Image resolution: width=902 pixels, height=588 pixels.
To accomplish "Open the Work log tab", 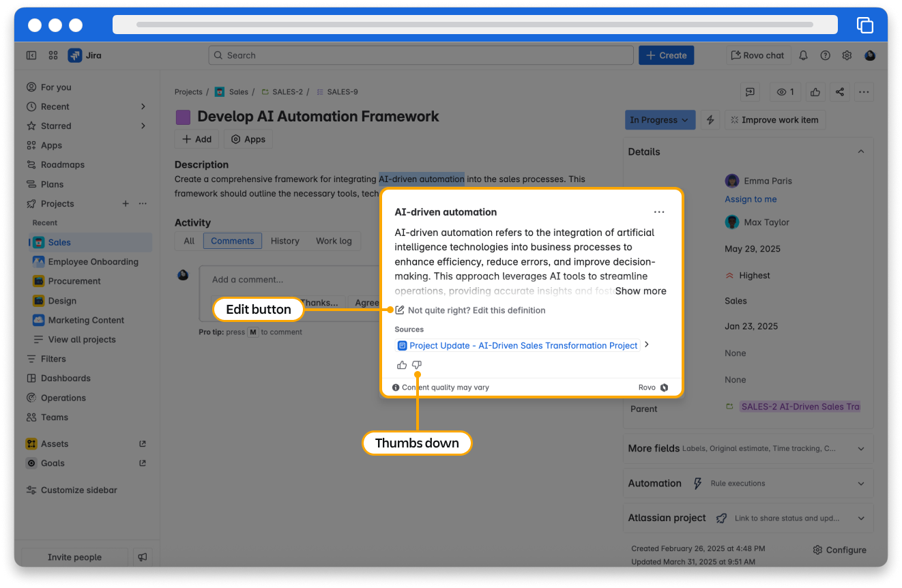I will coord(334,241).
